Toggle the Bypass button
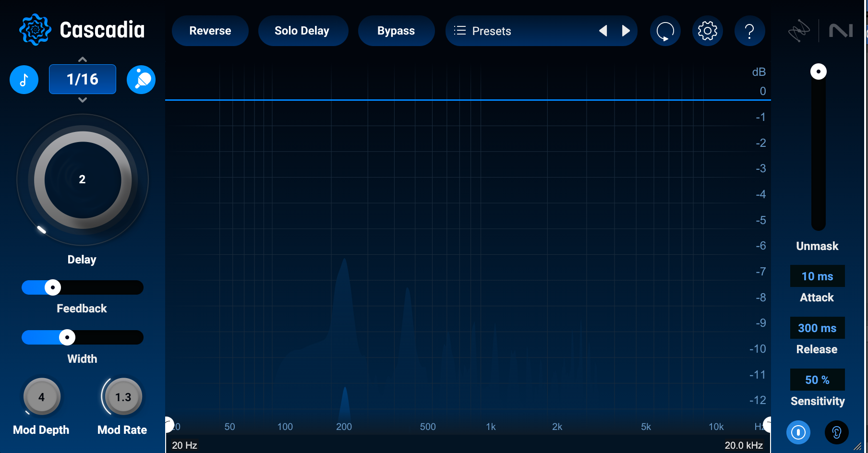868x453 pixels. (396, 31)
